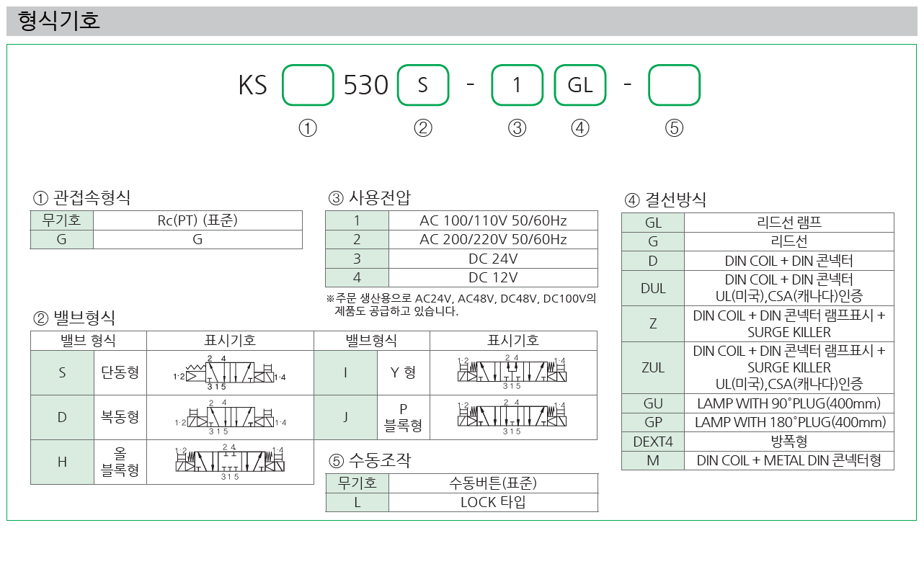Click the Y형 valve symbol diagram
Image resolution: width=924 pixels, height=582 pixels.
click(512, 372)
